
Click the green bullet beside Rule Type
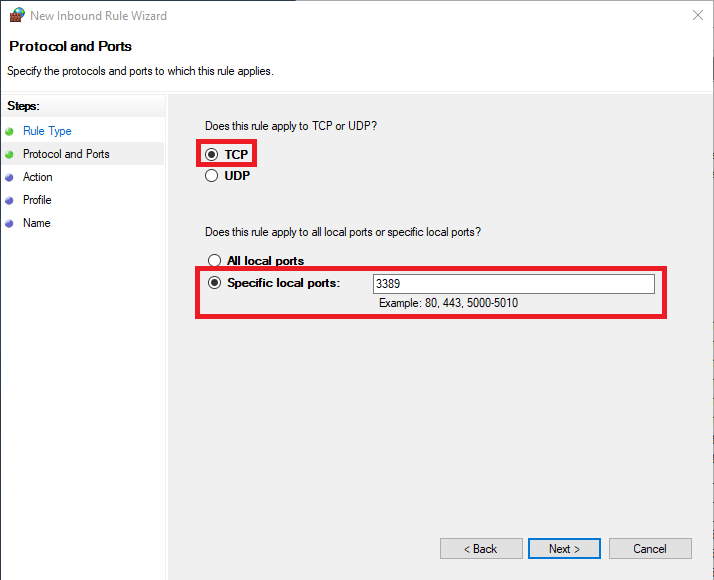point(9,132)
